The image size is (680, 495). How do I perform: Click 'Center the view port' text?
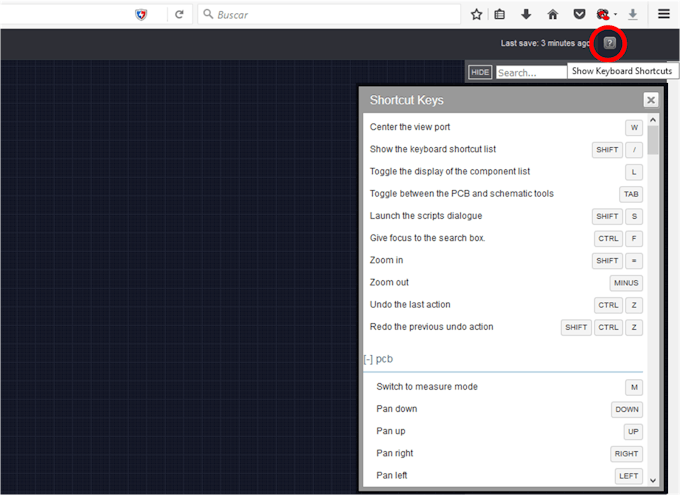(410, 127)
